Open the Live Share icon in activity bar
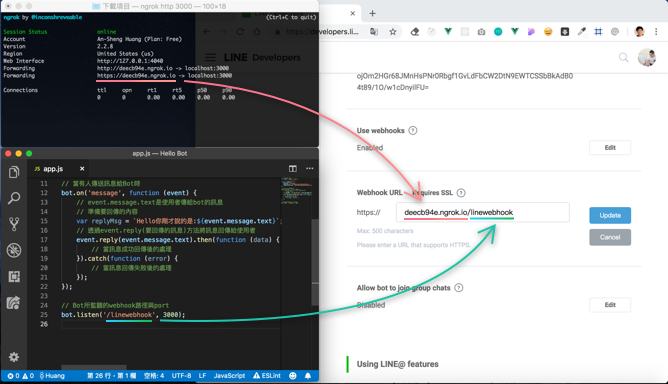 (14, 303)
